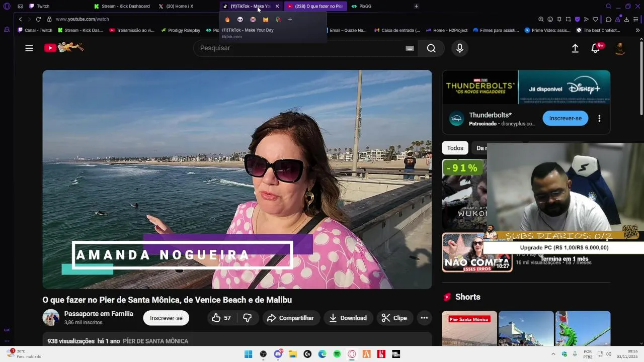Open the Windows Start menu
The height and width of the screenshot is (362, 644).
pyautogui.click(x=248, y=354)
